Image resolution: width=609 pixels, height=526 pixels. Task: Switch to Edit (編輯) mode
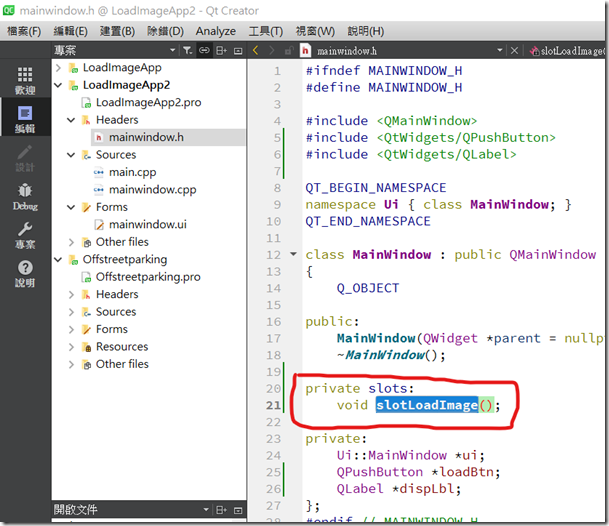(x=25, y=119)
